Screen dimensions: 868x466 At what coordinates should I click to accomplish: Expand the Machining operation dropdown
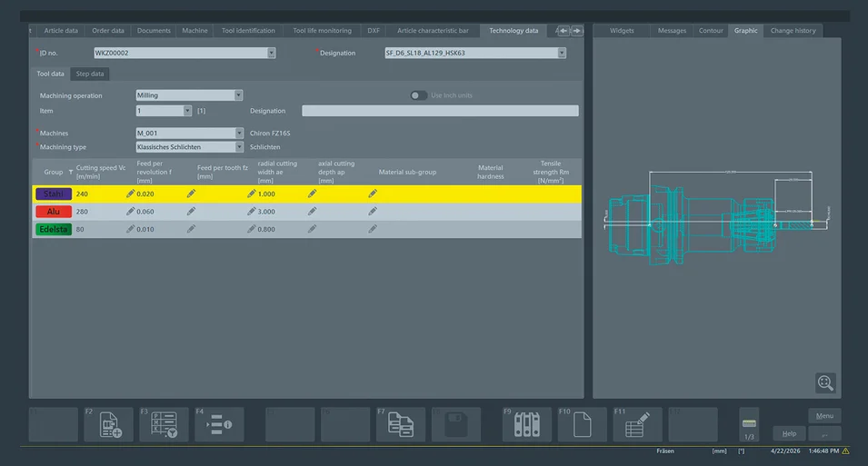tap(238, 95)
